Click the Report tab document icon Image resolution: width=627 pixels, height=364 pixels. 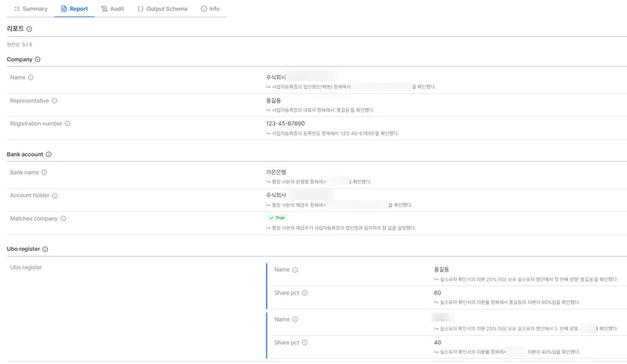coord(64,9)
